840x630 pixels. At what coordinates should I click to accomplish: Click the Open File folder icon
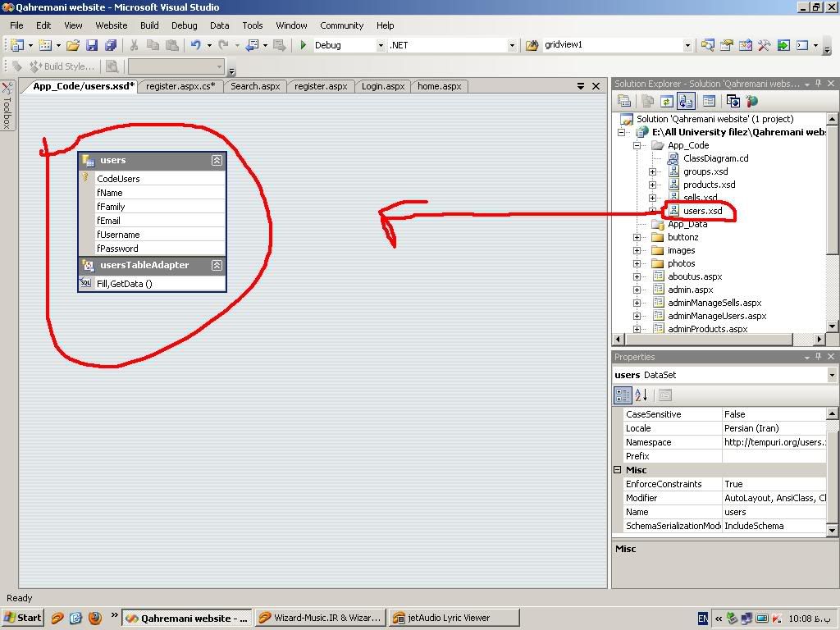click(x=73, y=46)
